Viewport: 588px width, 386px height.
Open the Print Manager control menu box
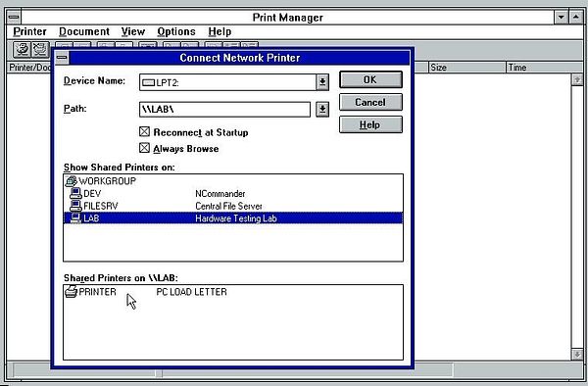coord(14,18)
